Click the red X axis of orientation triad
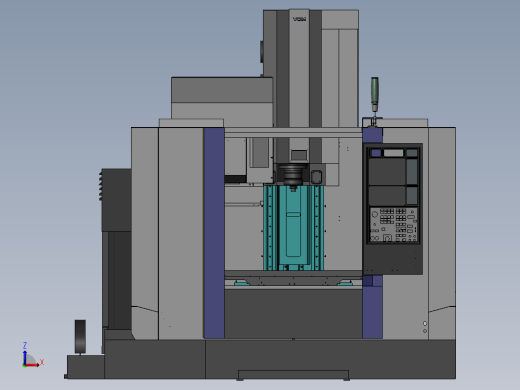 (x=33, y=364)
